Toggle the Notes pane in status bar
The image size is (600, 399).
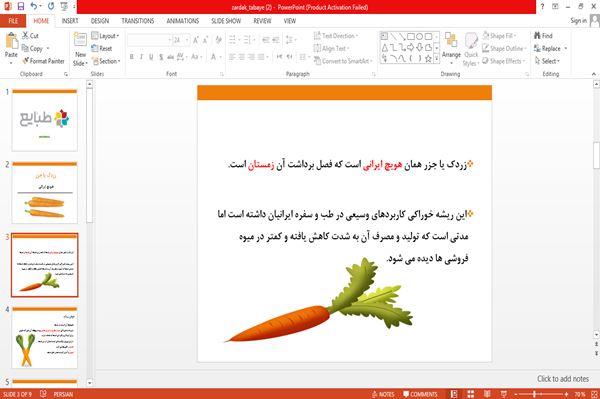pos(383,394)
